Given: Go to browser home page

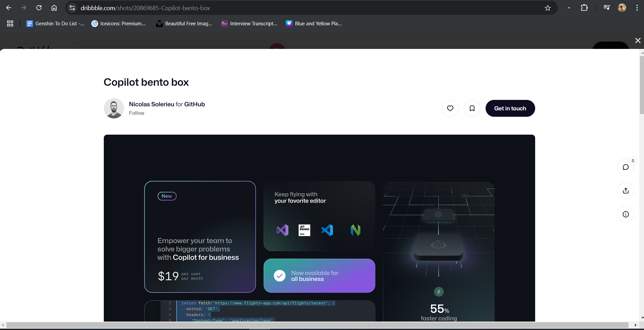Looking at the screenshot, I should click(x=54, y=8).
